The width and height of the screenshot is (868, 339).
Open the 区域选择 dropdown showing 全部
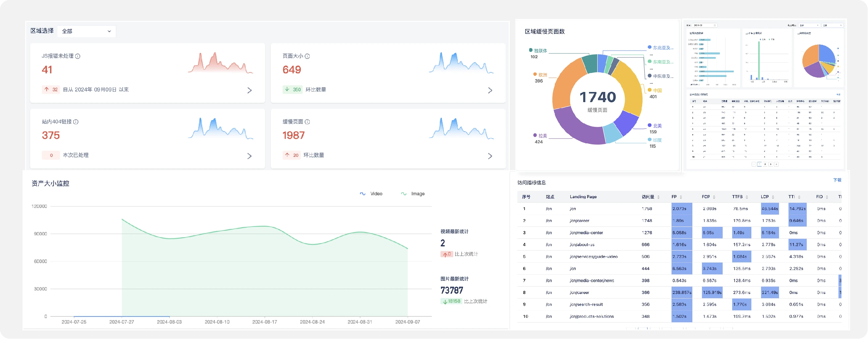tap(86, 31)
